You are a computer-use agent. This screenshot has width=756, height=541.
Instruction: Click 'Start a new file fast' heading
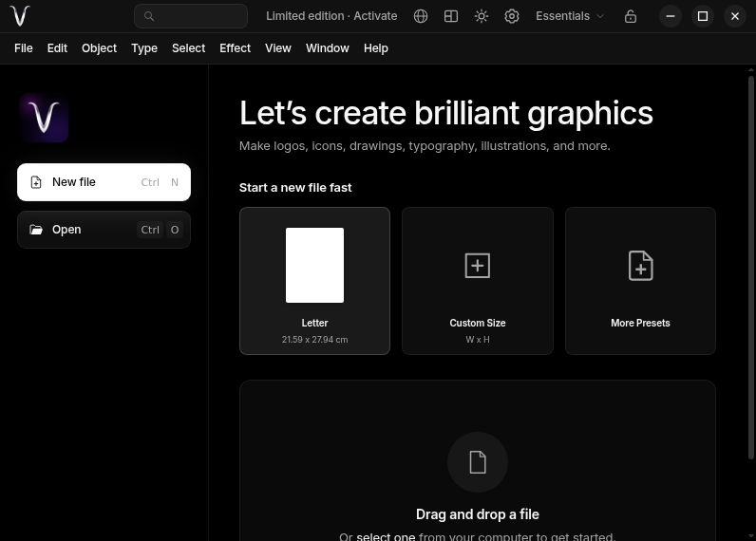tap(295, 188)
